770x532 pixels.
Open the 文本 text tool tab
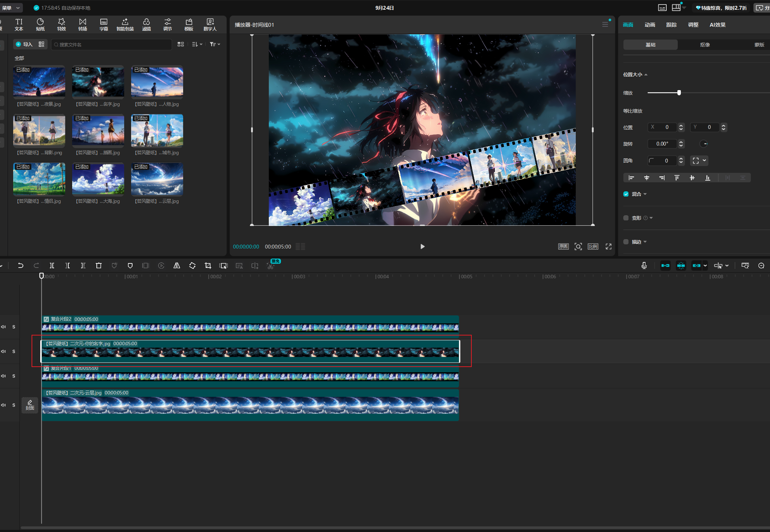click(x=19, y=25)
